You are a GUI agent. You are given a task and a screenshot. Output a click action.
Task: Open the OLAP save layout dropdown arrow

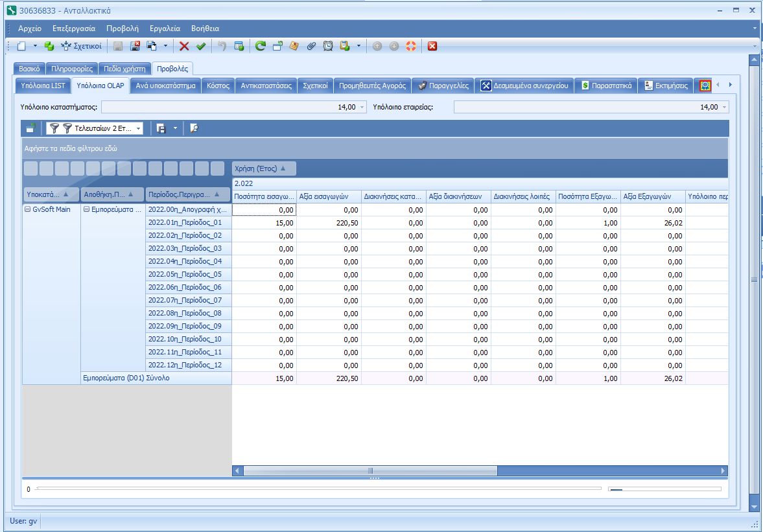click(x=175, y=128)
